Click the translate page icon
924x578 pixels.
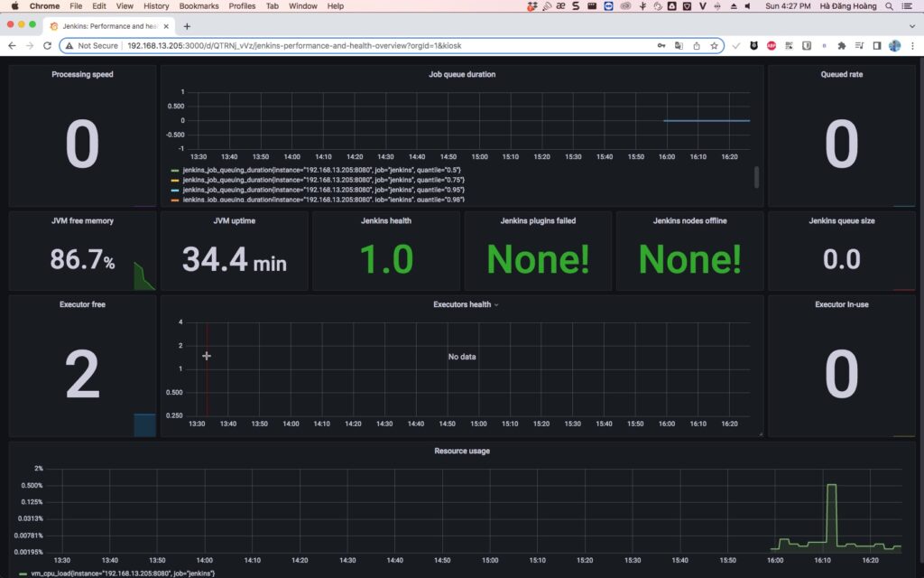pos(679,45)
